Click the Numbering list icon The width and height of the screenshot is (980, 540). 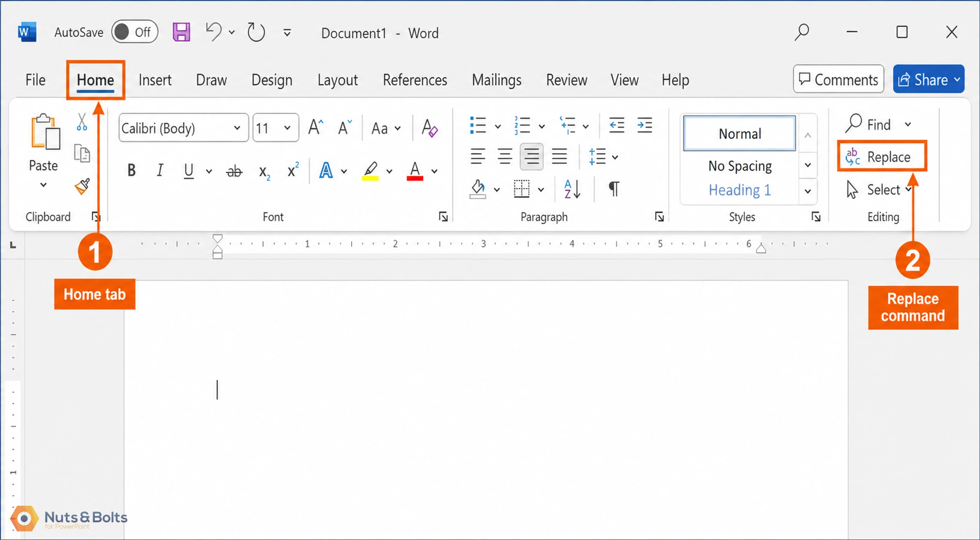(x=522, y=125)
